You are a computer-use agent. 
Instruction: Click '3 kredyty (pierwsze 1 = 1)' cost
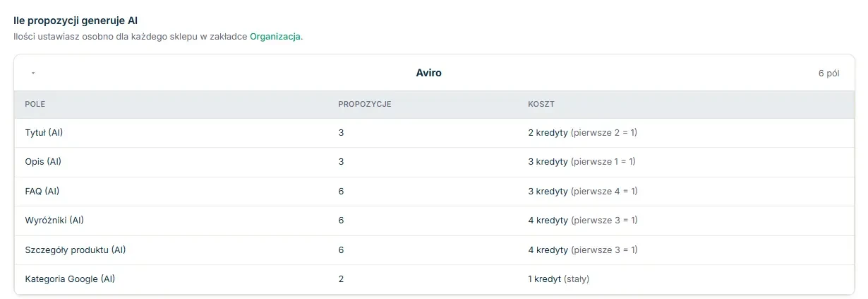point(582,162)
